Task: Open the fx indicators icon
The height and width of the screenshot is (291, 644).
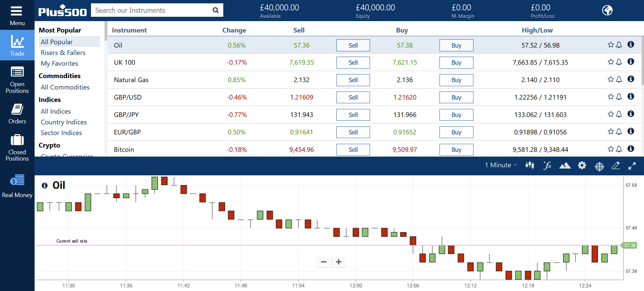Action: tap(547, 165)
